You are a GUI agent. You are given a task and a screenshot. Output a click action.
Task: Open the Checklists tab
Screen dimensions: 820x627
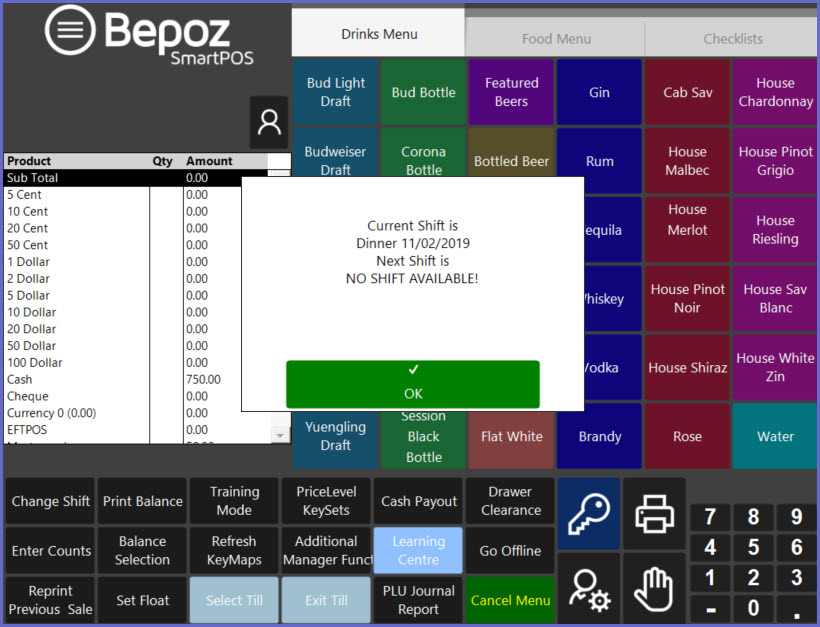(x=732, y=39)
